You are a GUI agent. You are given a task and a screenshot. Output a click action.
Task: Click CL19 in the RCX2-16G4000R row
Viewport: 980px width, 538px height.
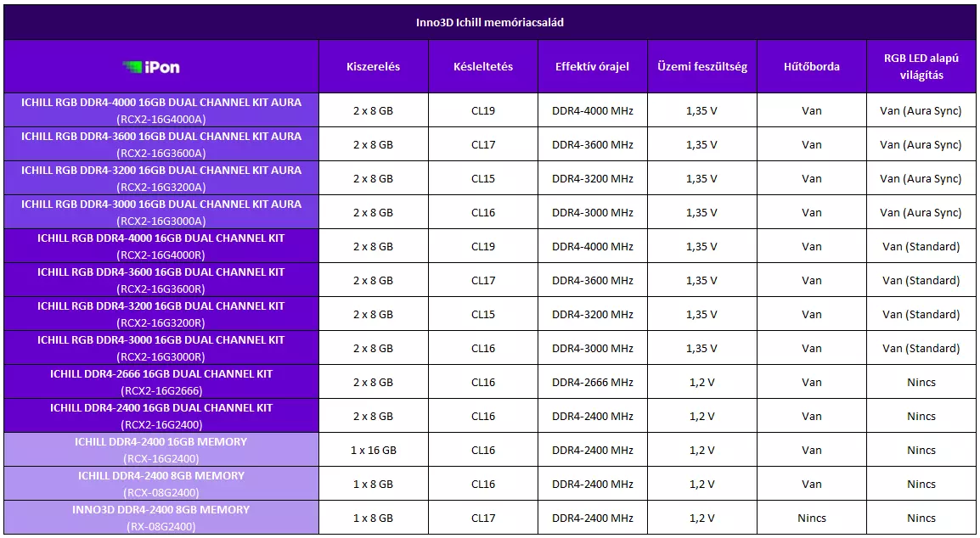coord(483,246)
